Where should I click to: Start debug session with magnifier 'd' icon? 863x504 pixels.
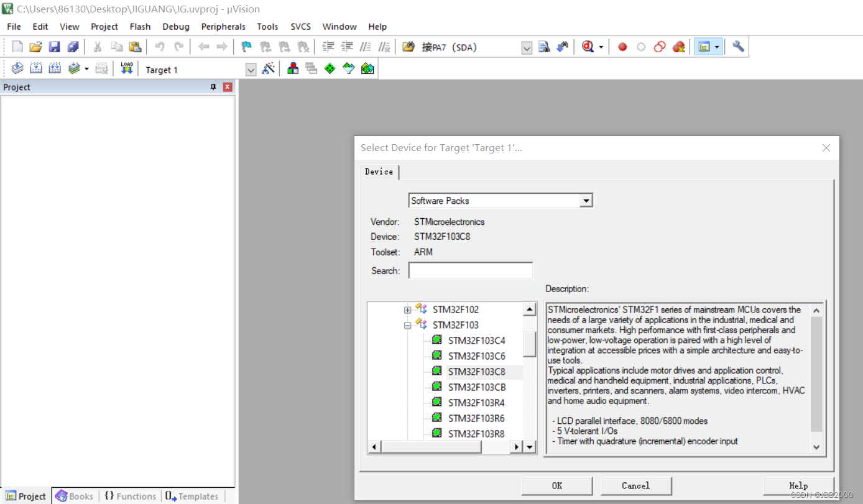588,47
